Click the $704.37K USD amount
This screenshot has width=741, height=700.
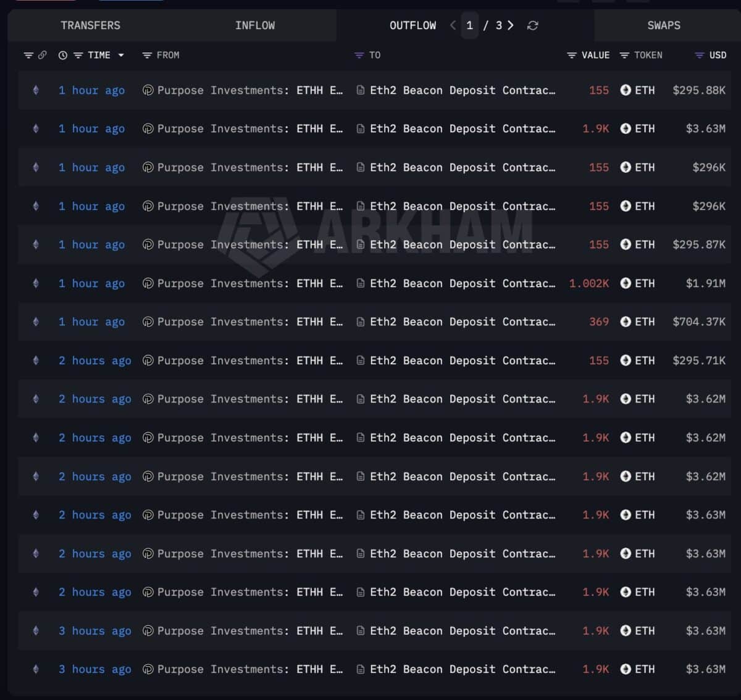tap(699, 322)
